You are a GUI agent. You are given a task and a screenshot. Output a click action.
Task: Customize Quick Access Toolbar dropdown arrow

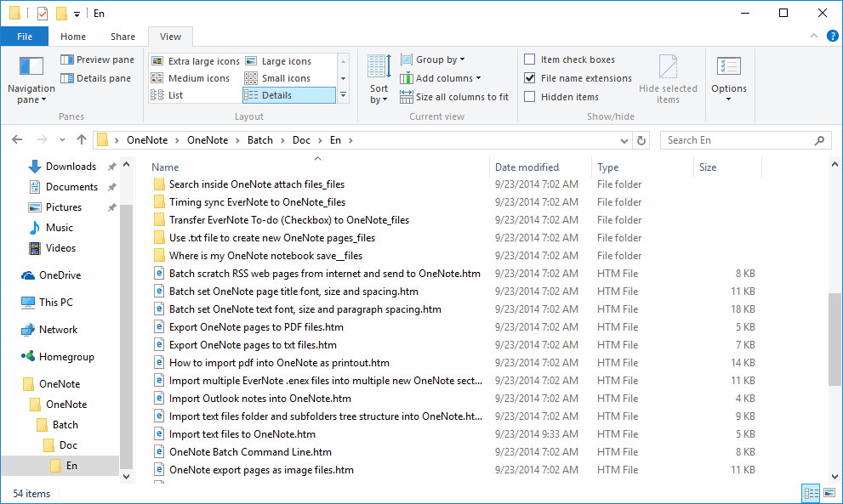77,14
